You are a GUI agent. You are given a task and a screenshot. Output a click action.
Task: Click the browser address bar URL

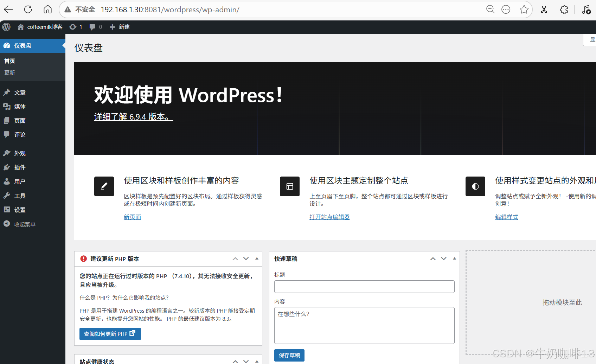170,9
